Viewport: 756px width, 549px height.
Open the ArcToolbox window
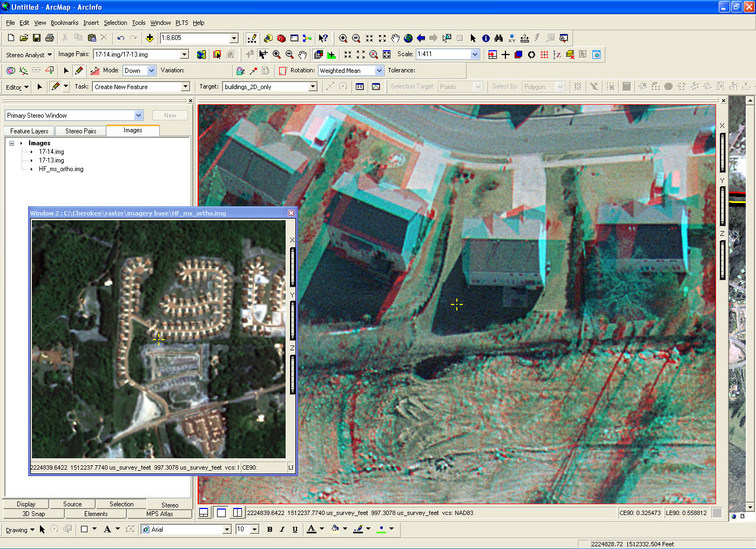(281, 38)
